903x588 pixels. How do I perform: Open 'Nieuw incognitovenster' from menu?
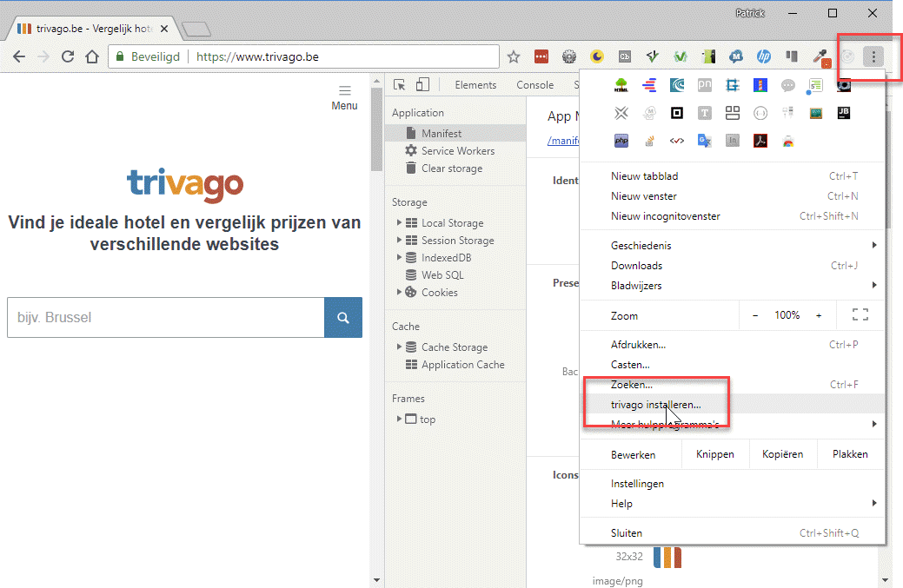[666, 216]
